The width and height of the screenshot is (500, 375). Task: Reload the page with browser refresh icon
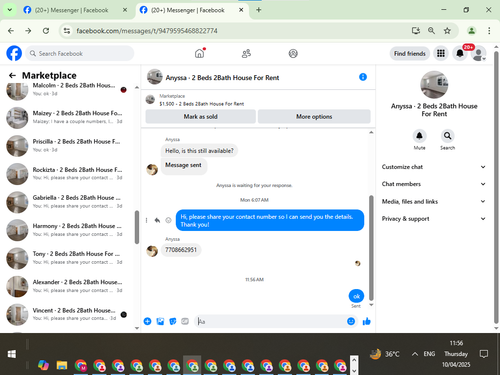[46, 31]
